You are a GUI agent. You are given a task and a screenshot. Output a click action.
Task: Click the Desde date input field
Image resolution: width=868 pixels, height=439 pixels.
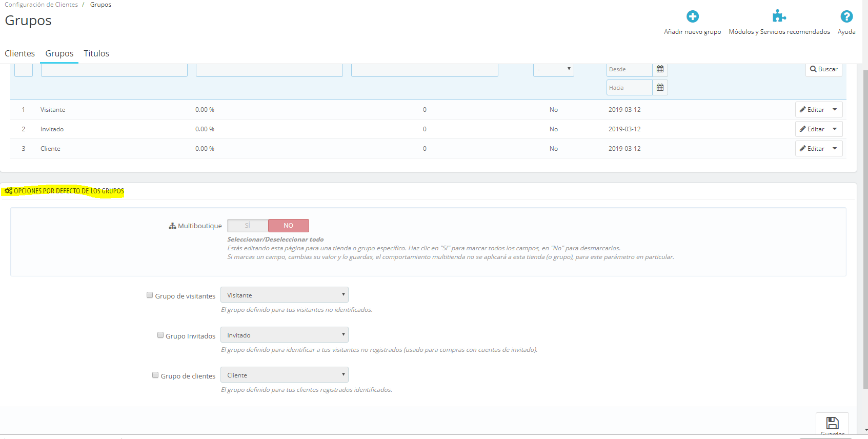pyautogui.click(x=630, y=70)
